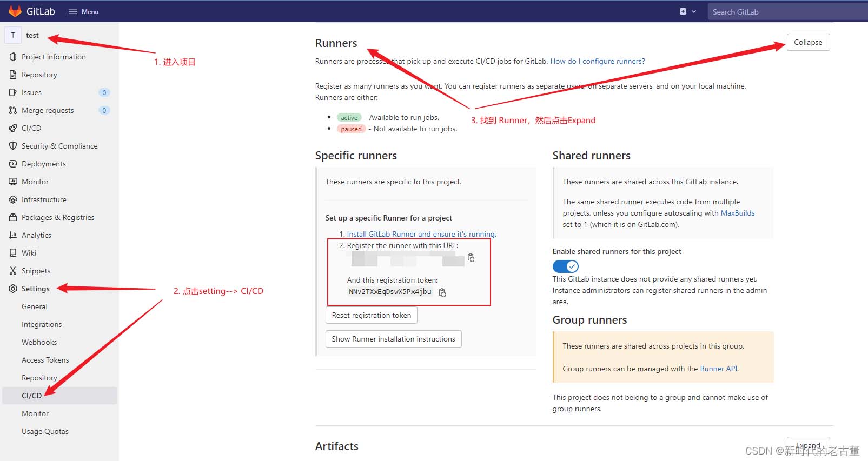Open the create-new dropdown chevron
This screenshot has height=461, width=868.
click(x=694, y=11)
